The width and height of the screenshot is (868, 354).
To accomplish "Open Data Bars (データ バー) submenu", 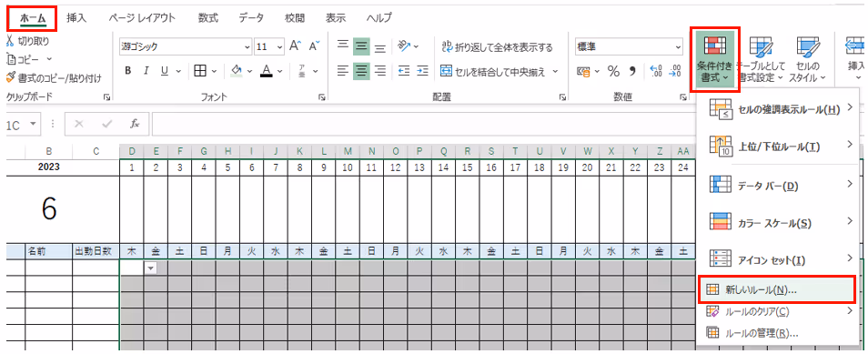I will coord(781,186).
